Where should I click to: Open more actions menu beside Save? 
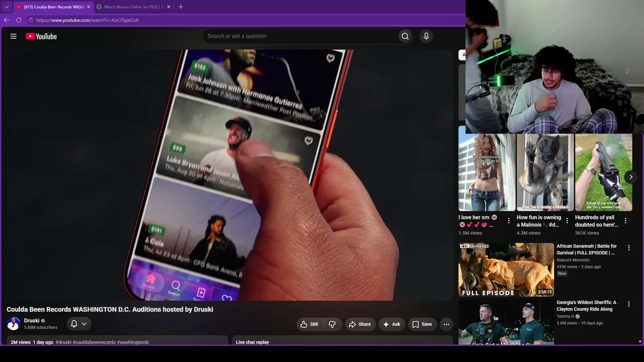446,324
